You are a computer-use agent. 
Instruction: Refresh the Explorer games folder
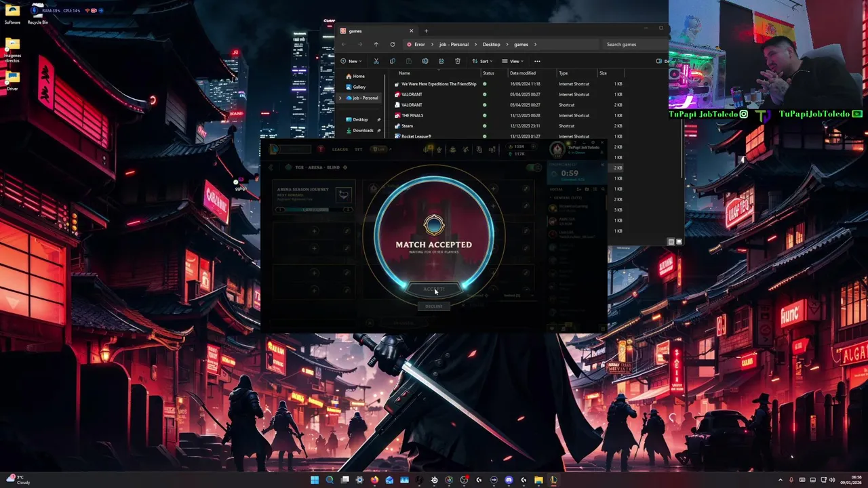coord(392,44)
